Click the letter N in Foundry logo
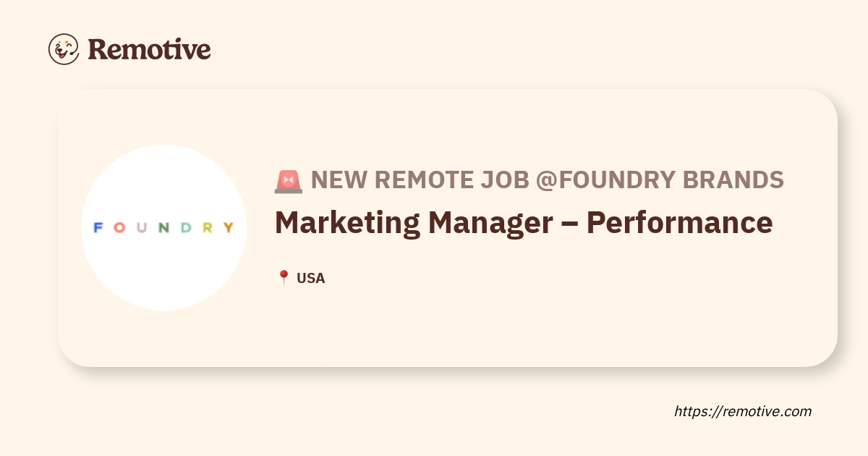Image resolution: width=868 pixels, height=456 pixels. [x=164, y=228]
